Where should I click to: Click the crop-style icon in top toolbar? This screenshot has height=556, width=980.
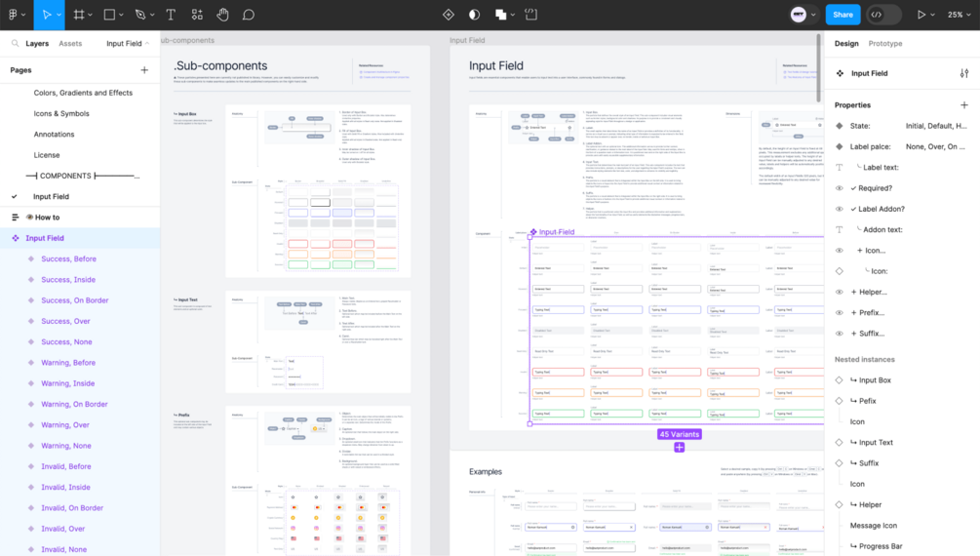tap(530, 15)
